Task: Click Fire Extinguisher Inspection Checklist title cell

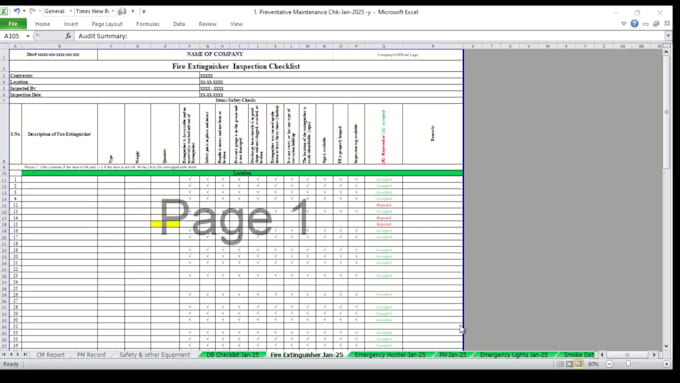Action: pyautogui.click(x=236, y=66)
